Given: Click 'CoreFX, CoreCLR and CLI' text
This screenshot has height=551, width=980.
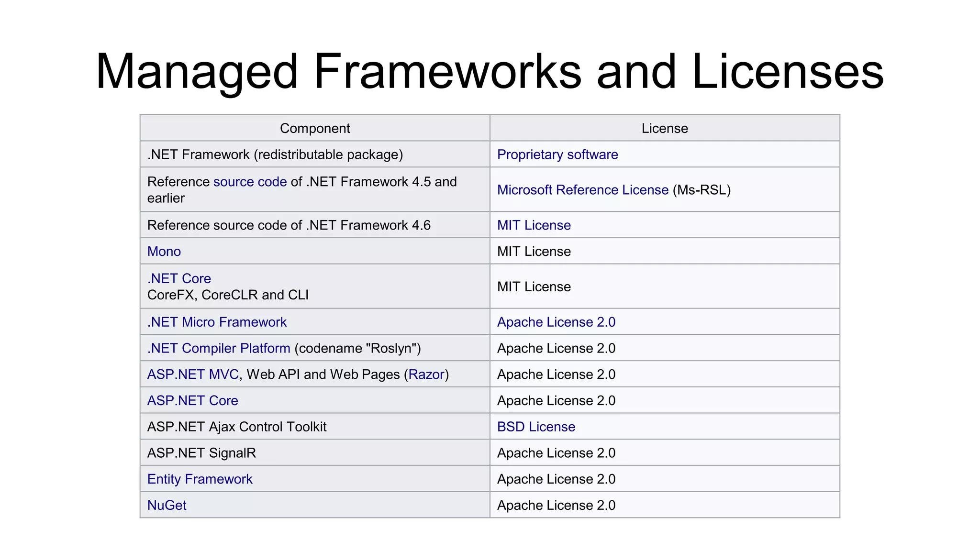Looking at the screenshot, I should click(x=228, y=295).
